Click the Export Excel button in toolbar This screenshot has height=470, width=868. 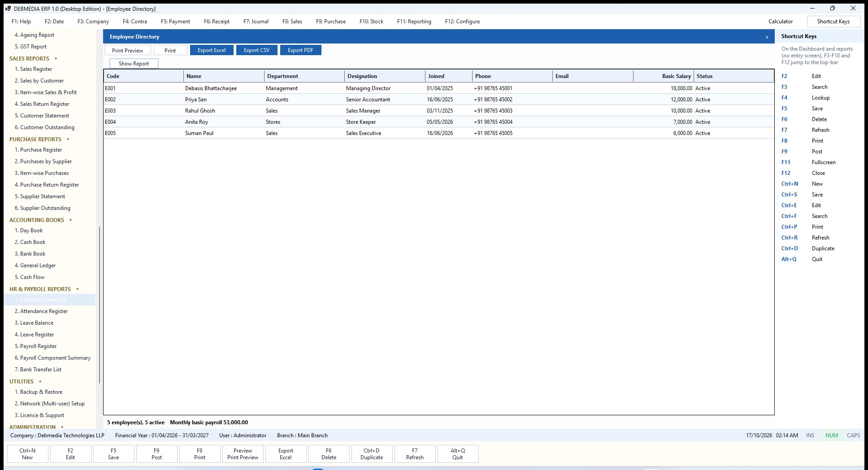(212, 50)
